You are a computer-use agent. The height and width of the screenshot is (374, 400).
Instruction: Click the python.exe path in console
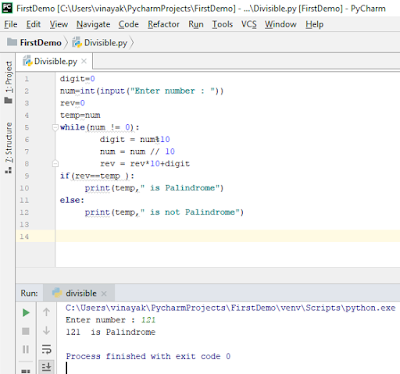tap(230, 308)
